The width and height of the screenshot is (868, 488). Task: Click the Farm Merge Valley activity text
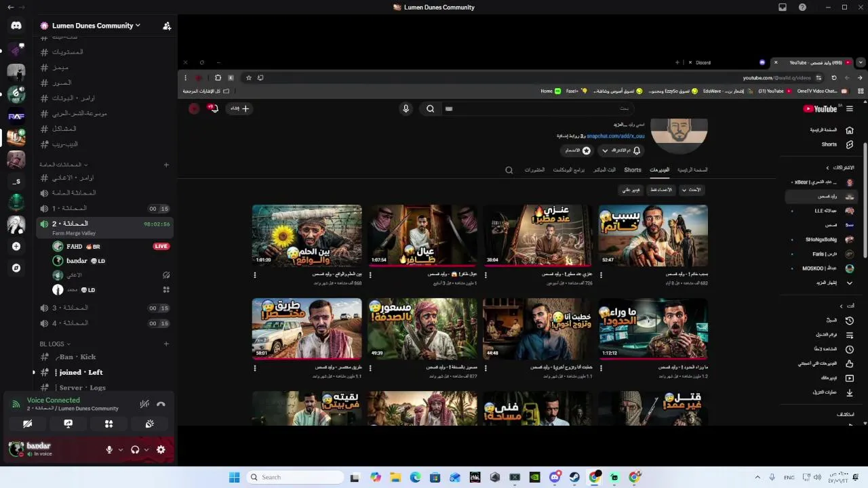click(x=74, y=233)
